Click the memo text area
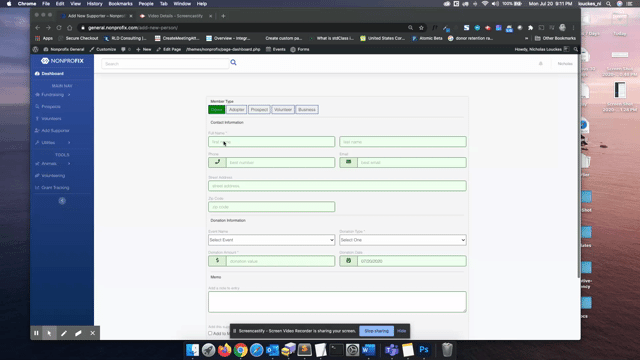640x360 pixels. (337, 302)
